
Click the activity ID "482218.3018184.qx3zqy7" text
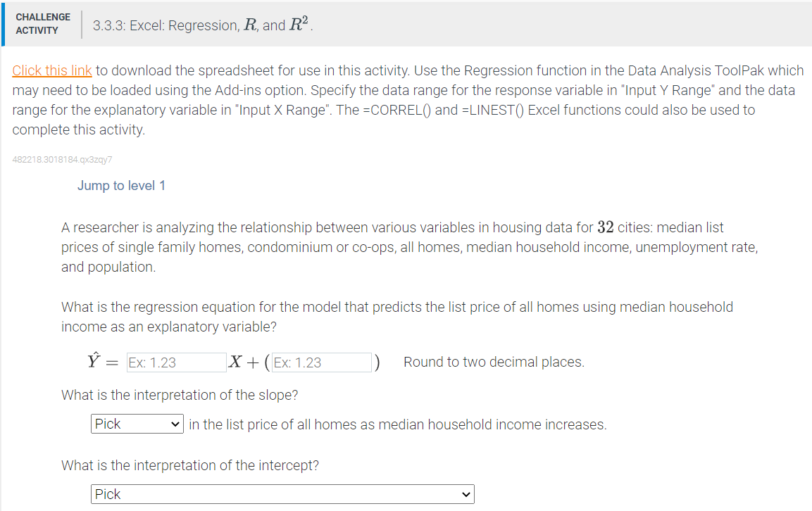(x=62, y=160)
